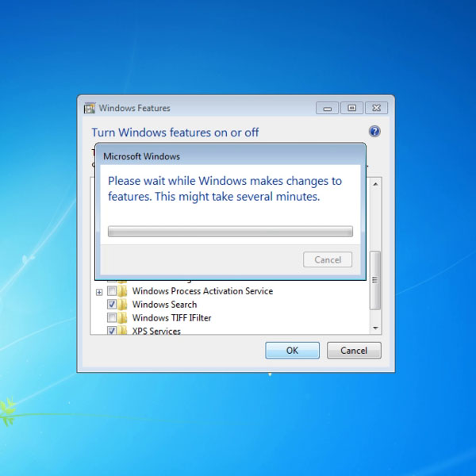The image size is (476, 476).
Task: Uncheck the Windows Search checkbox
Action: [112, 304]
